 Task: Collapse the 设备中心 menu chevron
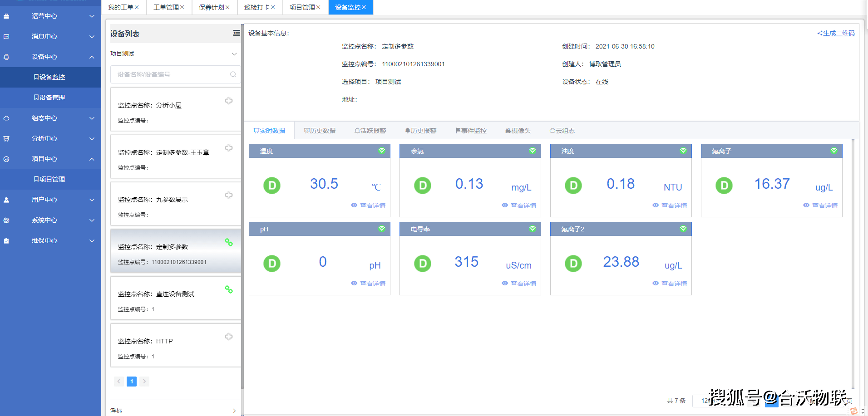click(x=92, y=57)
